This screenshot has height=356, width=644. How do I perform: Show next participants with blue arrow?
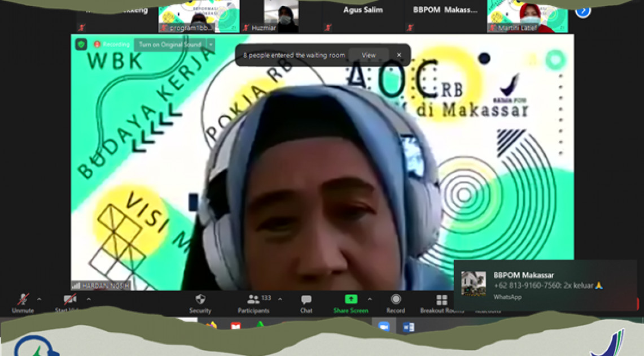(x=583, y=11)
